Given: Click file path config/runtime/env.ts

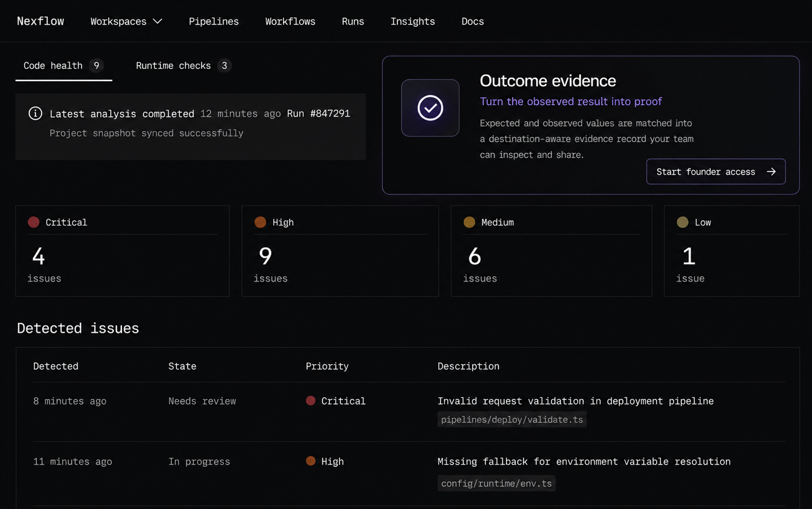Looking at the screenshot, I should pos(496,483).
